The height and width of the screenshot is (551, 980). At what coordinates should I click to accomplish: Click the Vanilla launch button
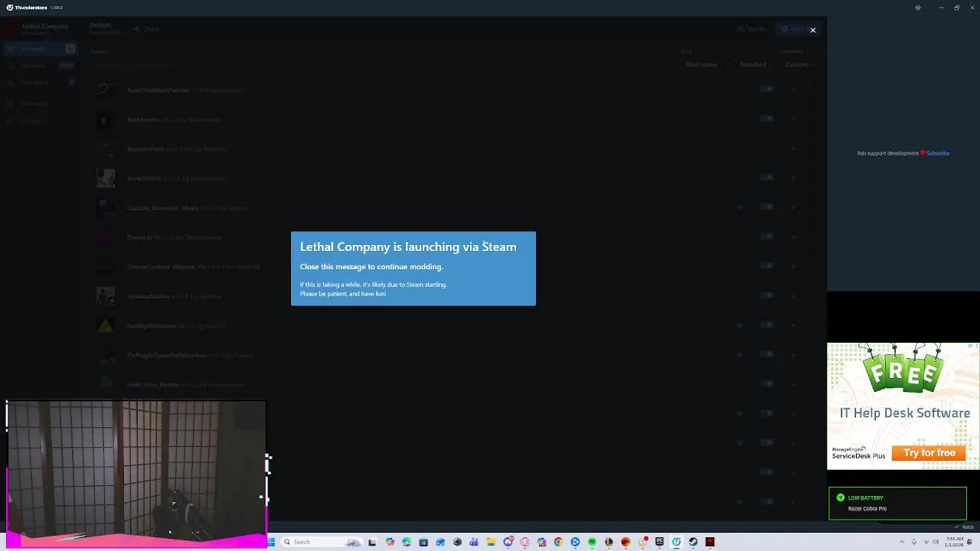(x=752, y=29)
